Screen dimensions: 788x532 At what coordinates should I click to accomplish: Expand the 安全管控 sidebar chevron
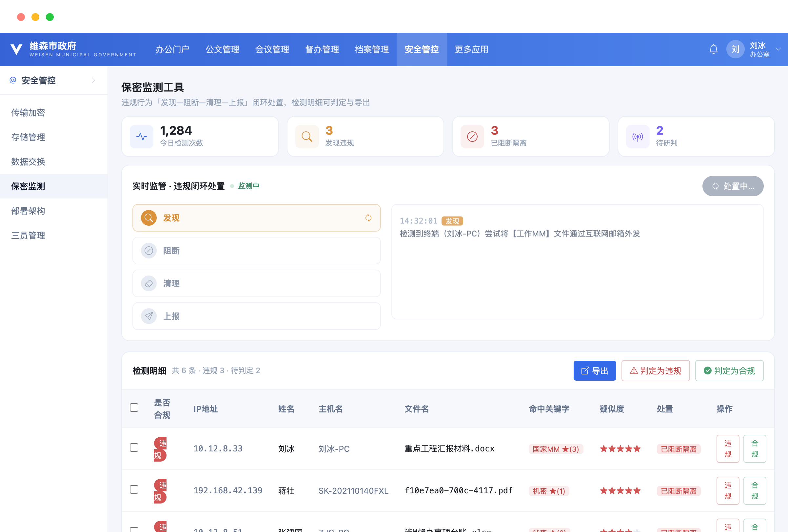tap(93, 80)
